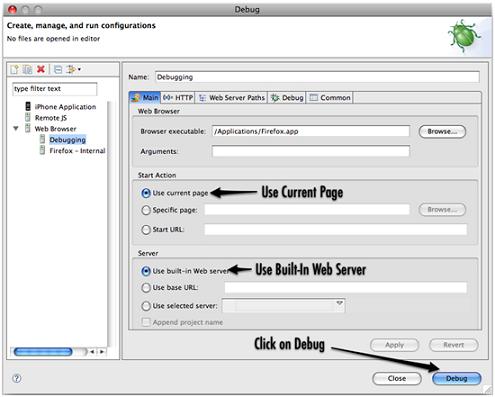Select Firefox - Internal configuration
The image size is (495, 397).
77,151
